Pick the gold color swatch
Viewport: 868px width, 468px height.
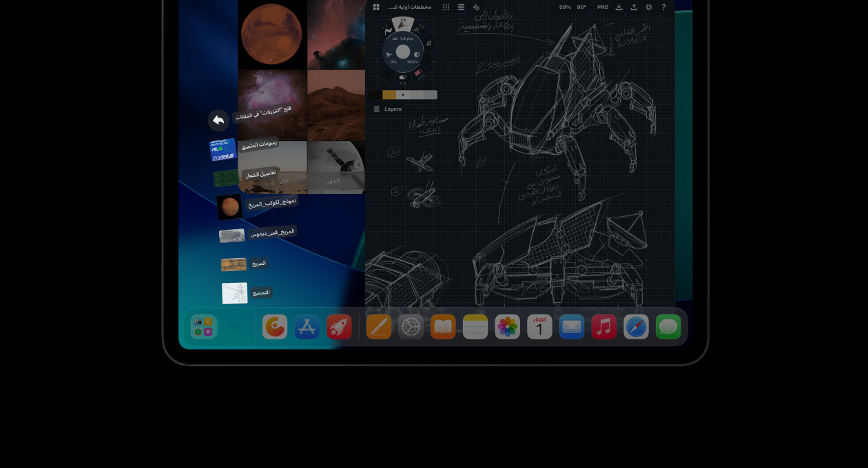(x=389, y=95)
